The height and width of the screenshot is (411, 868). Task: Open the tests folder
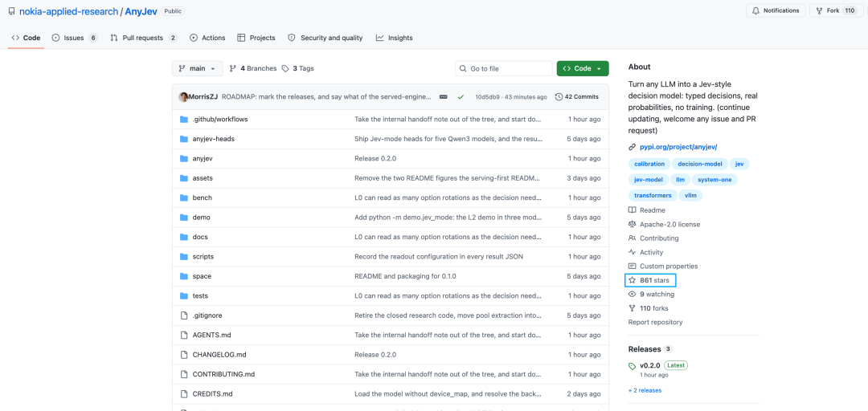click(200, 296)
